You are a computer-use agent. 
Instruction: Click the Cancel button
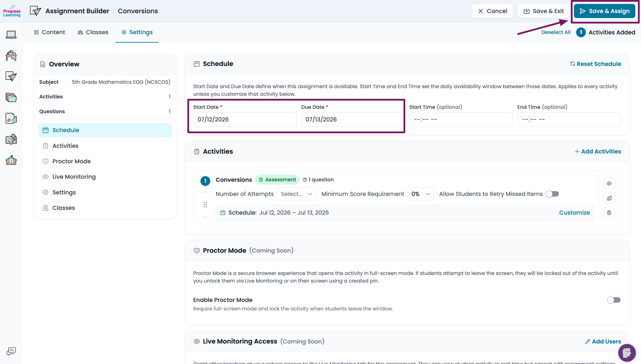492,11
